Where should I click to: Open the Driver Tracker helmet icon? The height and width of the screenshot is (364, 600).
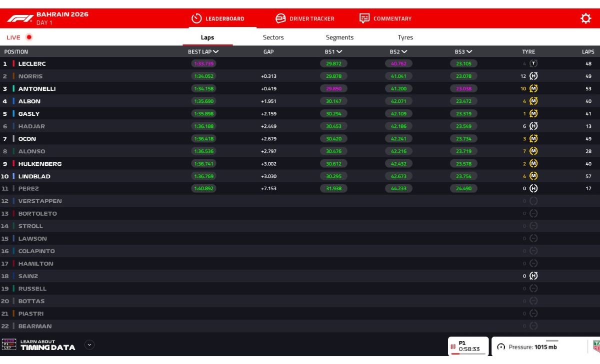[280, 18]
